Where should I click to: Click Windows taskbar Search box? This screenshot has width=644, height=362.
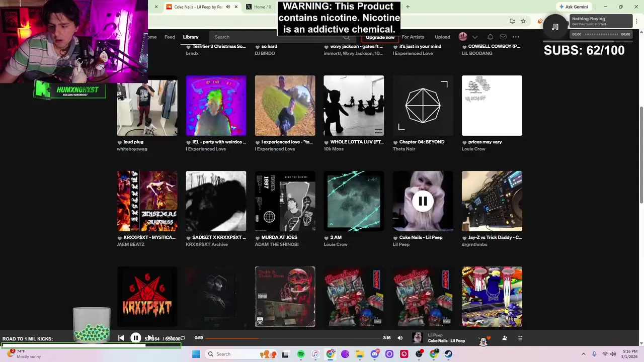coord(242,354)
